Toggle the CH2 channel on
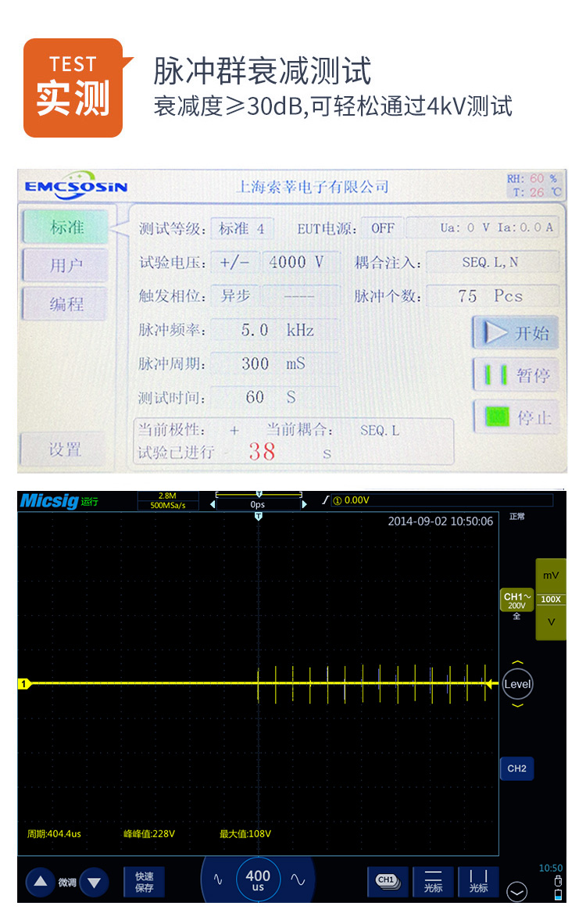 tap(516, 768)
